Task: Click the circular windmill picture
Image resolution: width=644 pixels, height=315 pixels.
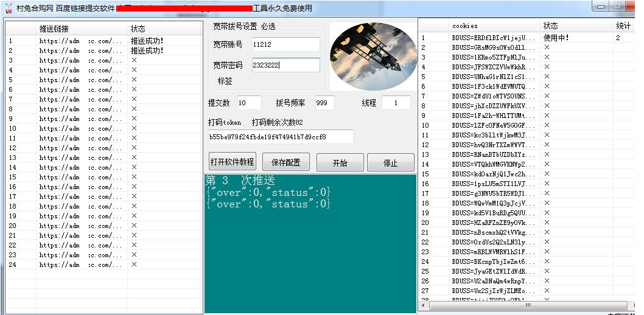Action: [x=371, y=57]
